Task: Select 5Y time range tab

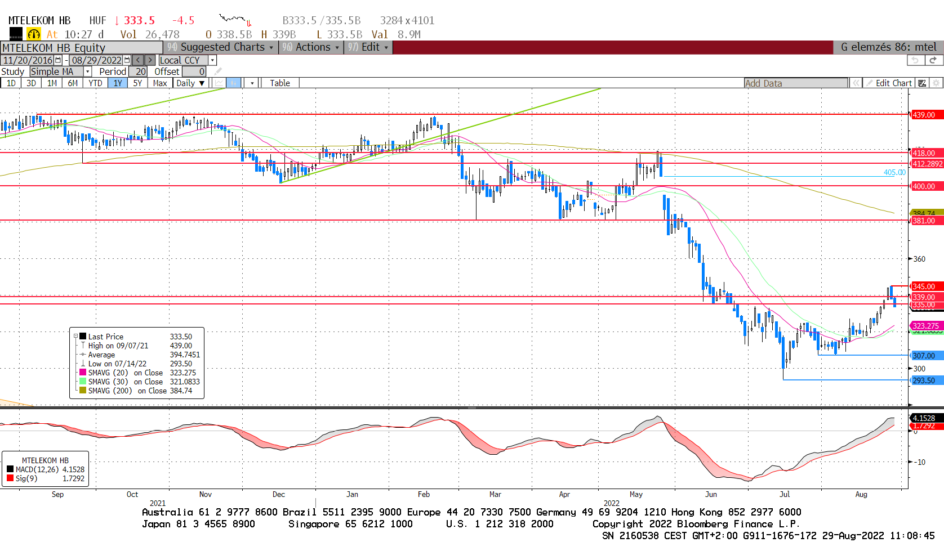Action: (x=137, y=83)
